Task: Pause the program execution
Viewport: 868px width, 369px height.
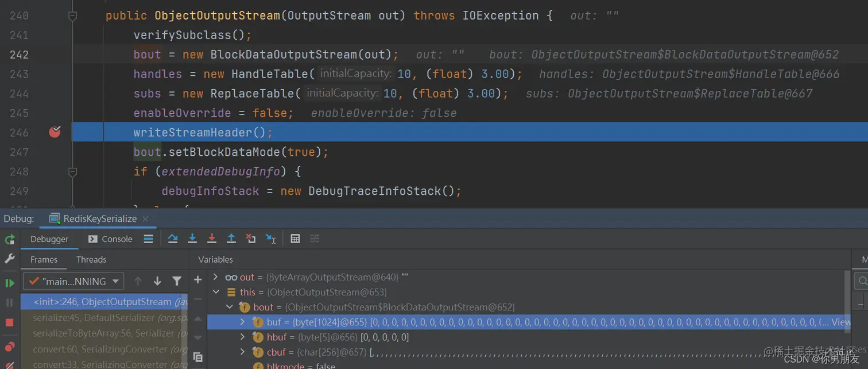Action: point(10,302)
